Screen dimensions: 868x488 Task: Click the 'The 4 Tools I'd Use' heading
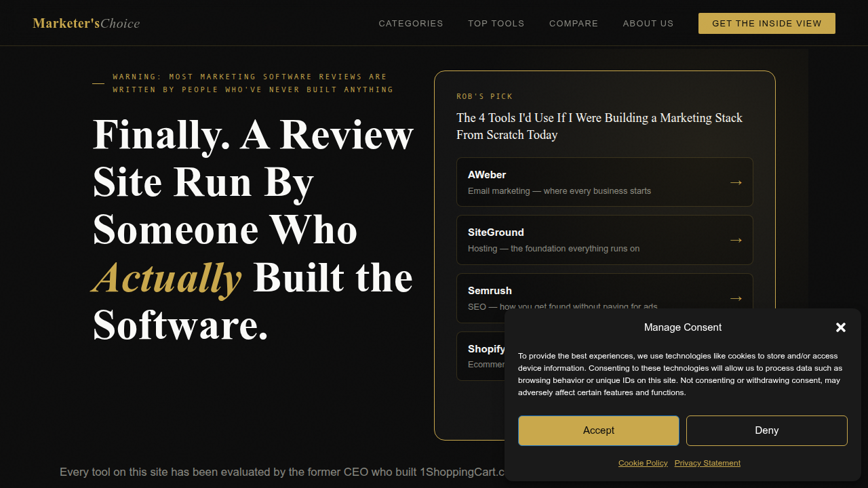pyautogui.click(x=599, y=126)
